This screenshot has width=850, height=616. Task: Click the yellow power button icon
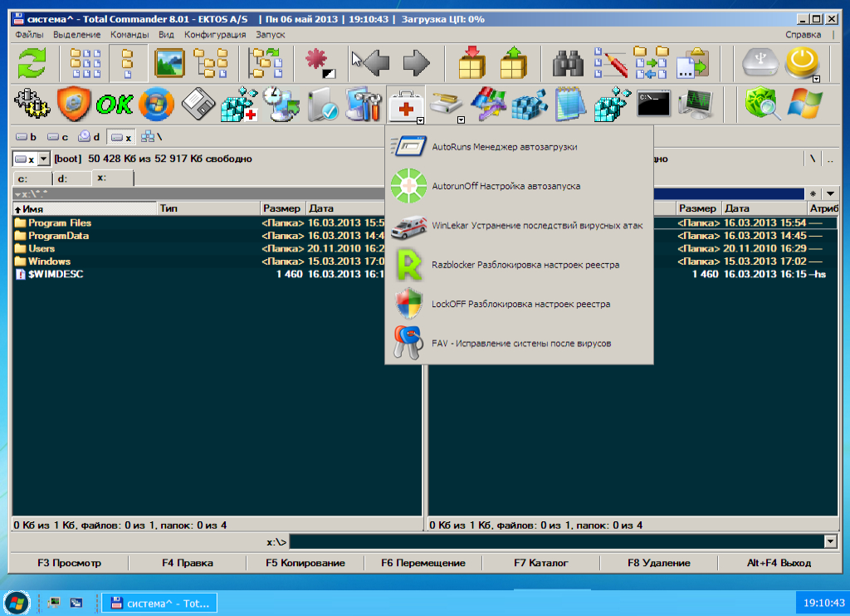point(802,61)
